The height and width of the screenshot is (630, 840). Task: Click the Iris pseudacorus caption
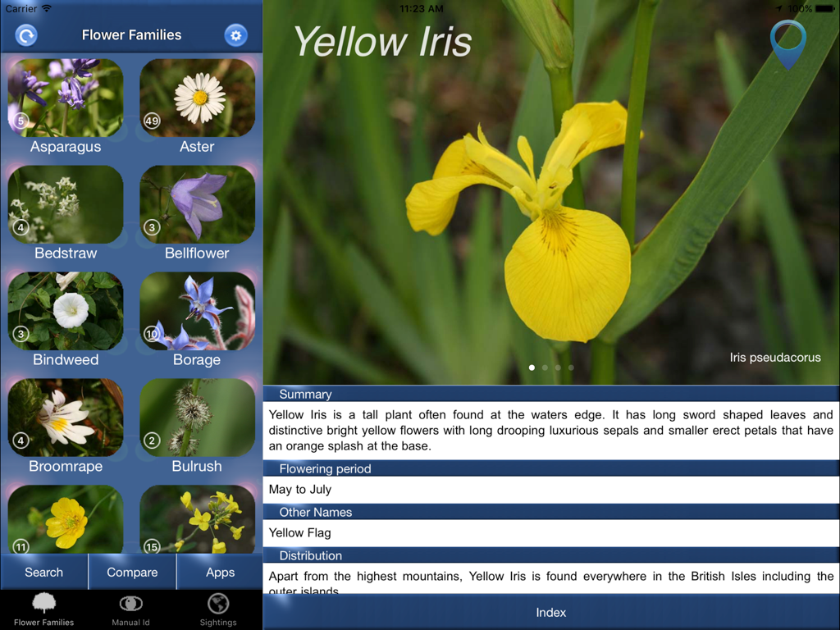(774, 358)
